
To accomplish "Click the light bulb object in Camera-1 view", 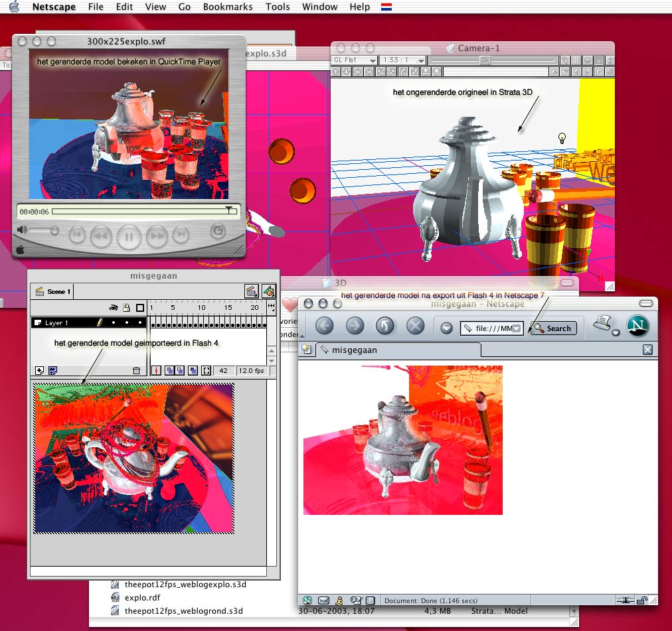I will click(562, 138).
